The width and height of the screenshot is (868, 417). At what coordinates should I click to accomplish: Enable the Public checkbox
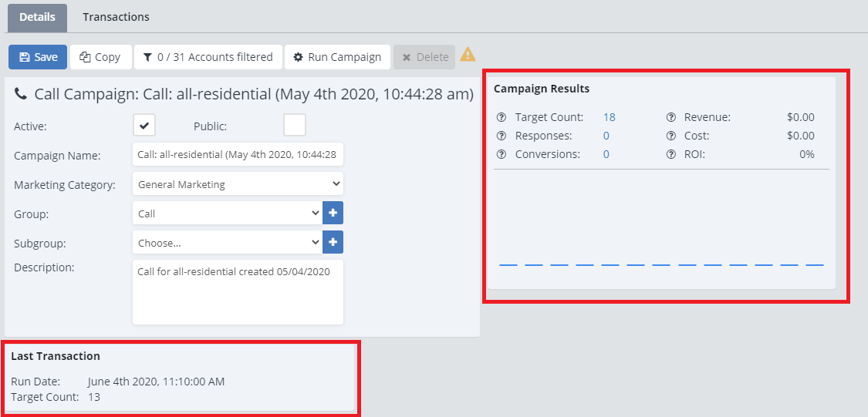tap(294, 126)
